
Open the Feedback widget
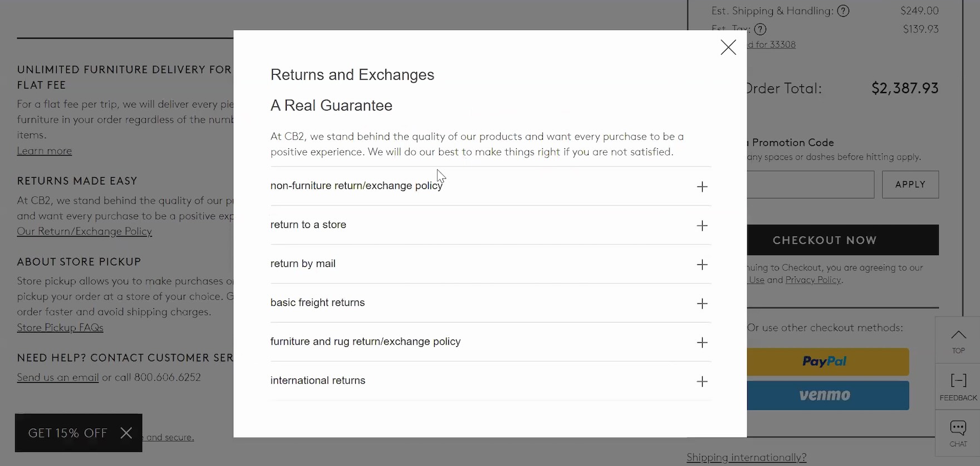[958, 387]
